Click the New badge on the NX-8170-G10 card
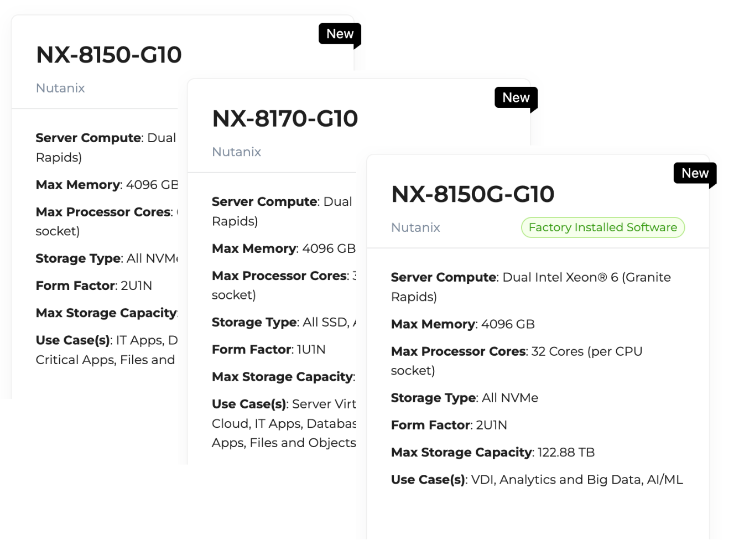Image resolution: width=739 pixels, height=560 pixels. [x=516, y=98]
